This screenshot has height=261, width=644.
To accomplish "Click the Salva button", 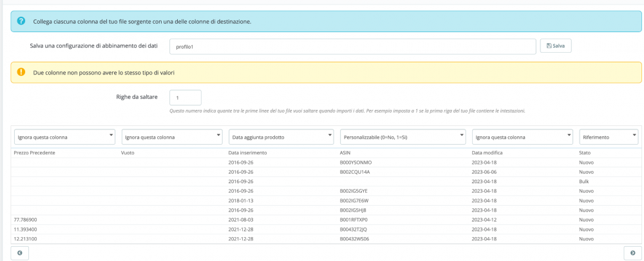I will 556,46.
